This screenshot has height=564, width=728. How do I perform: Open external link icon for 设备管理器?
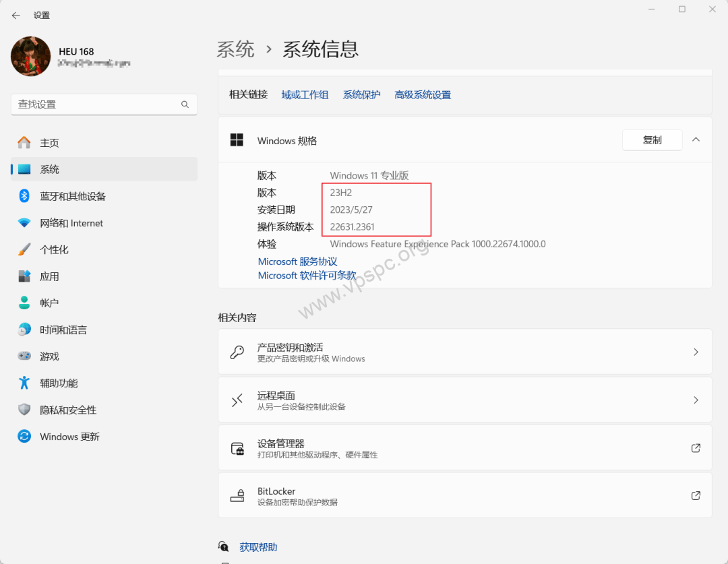click(x=696, y=448)
